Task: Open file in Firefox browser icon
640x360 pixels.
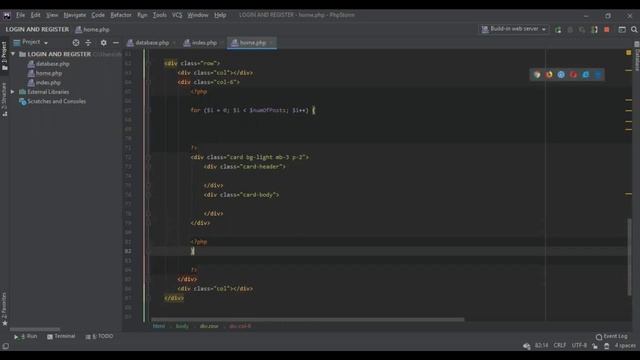Action: point(549,74)
